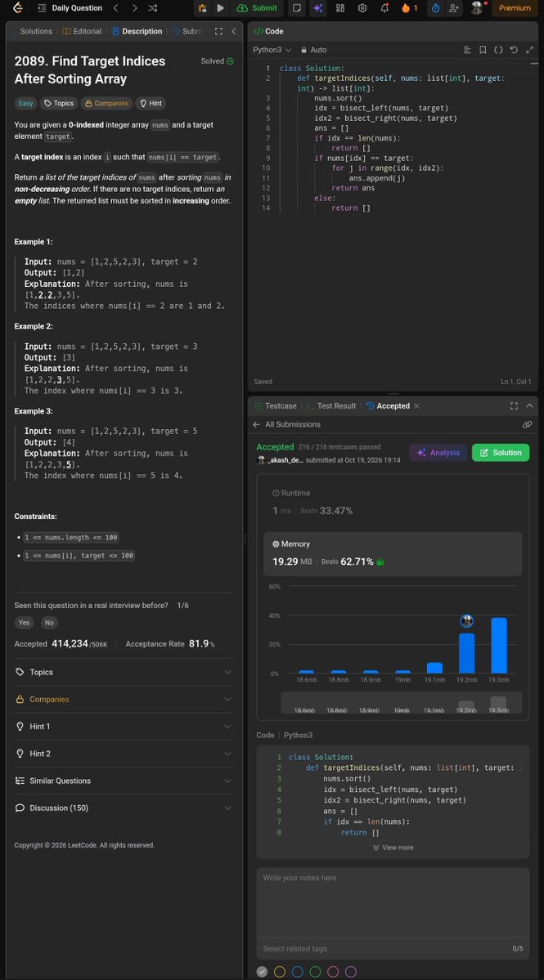Open the notes sticky icon
The image size is (544, 980).
(298, 8)
